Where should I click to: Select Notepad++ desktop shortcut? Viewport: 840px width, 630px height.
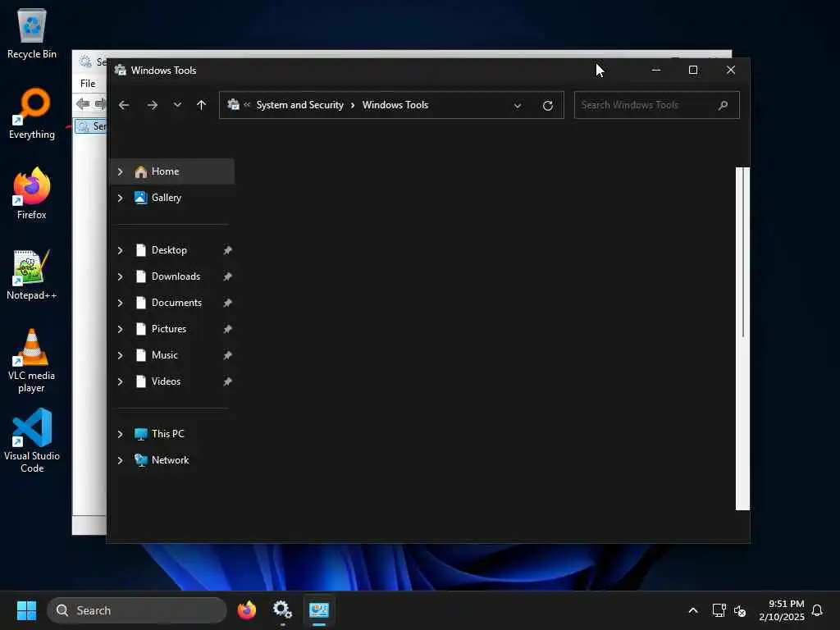pyautogui.click(x=32, y=274)
